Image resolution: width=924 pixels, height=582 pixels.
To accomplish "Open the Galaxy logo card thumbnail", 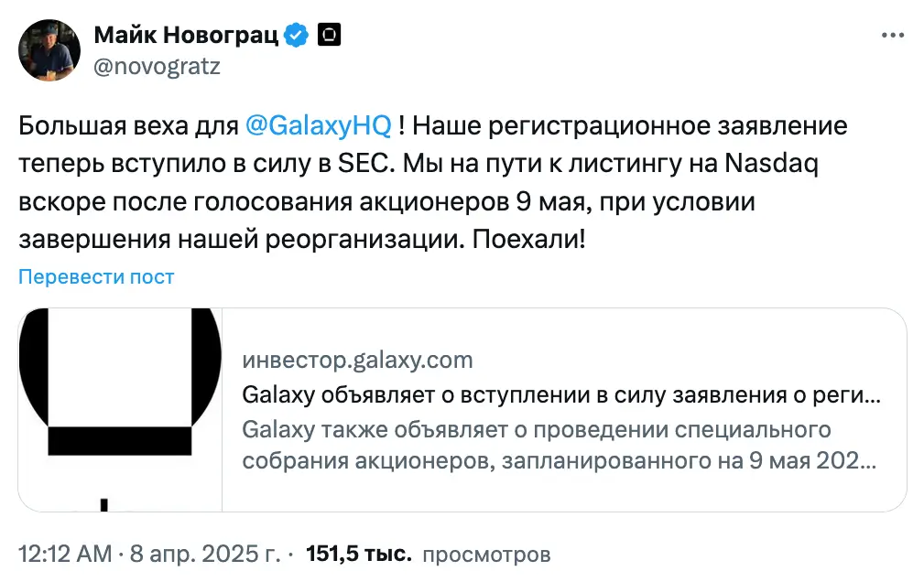I will coord(120,409).
